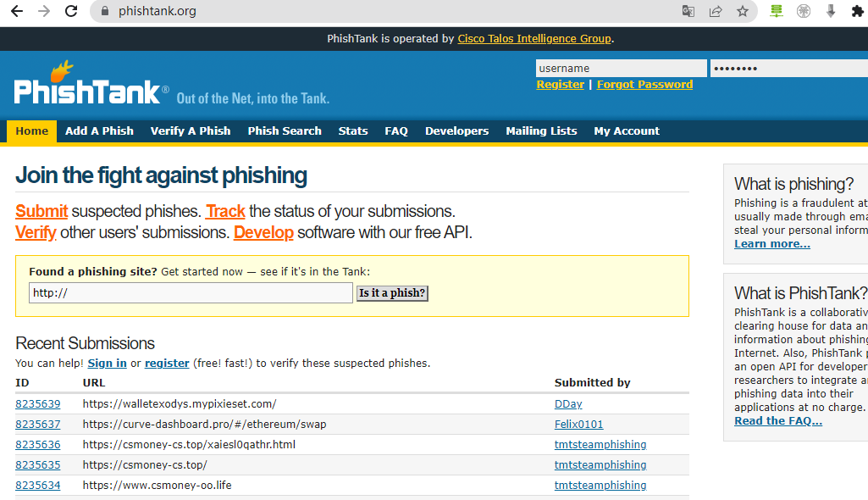Open tmtsteamphishing link for submission 8235636
The height and width of the screenshot is (500, 868).
click(600, 445)
